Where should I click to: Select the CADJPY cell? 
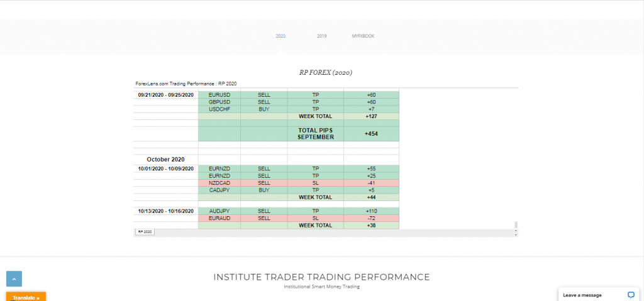click(219, 190)
